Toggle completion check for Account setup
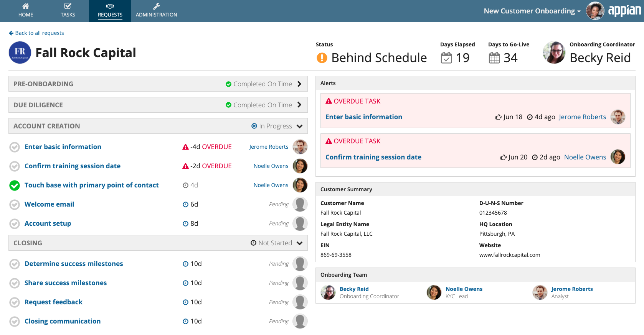The height and width of the screenshot is (335, 644). [15, 224]
